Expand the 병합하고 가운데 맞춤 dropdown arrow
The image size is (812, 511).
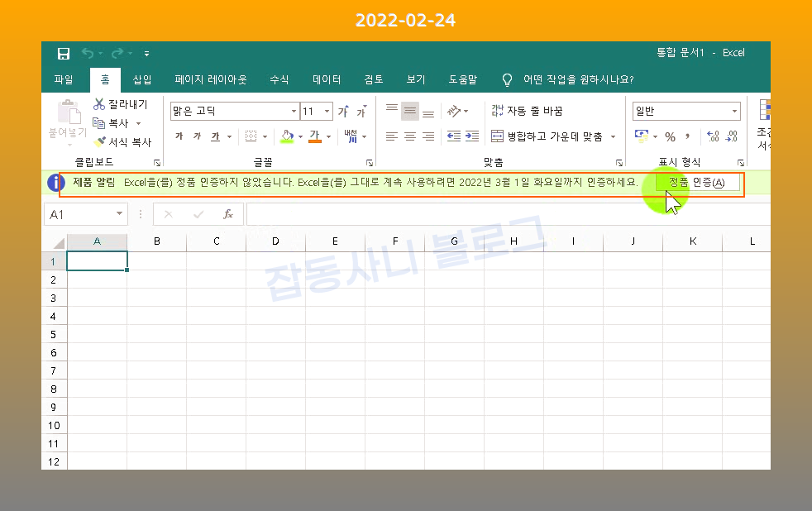[x=614, y=136]
